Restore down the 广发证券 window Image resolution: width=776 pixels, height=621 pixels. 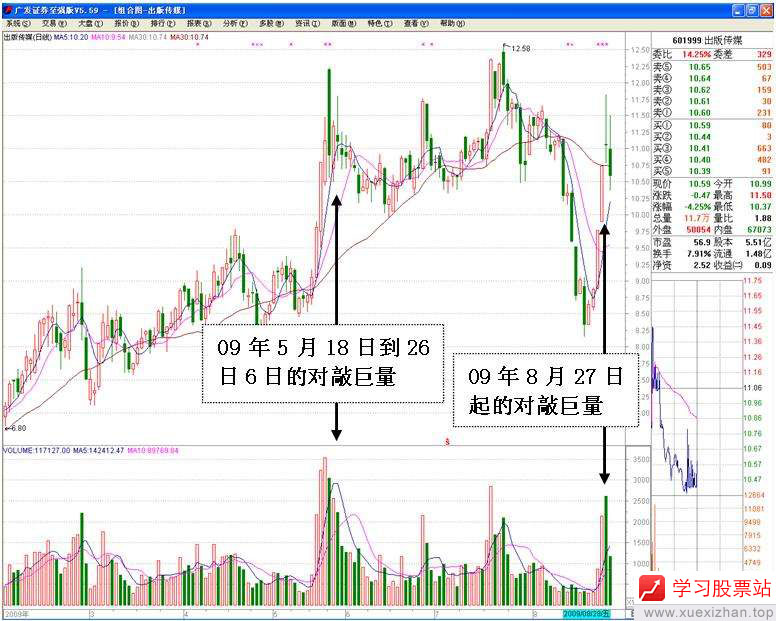click(752, 10)
